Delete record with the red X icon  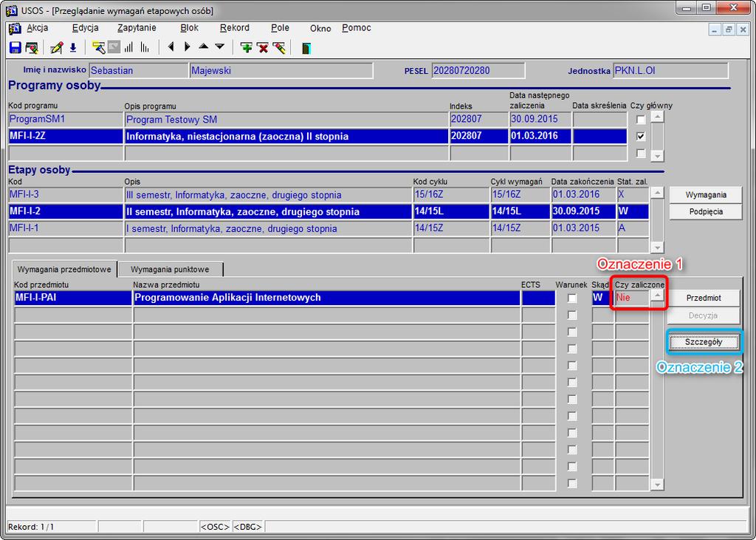point(263,47)
